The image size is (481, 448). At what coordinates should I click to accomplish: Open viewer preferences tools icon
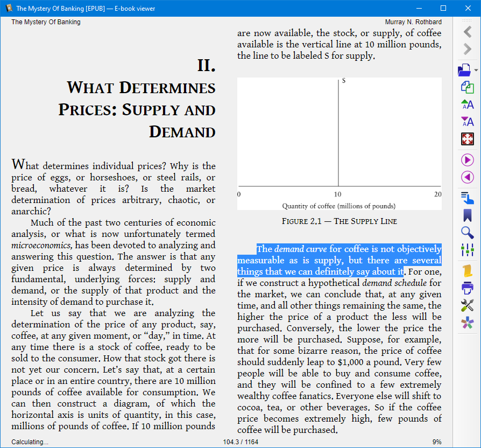coord(467,305)
